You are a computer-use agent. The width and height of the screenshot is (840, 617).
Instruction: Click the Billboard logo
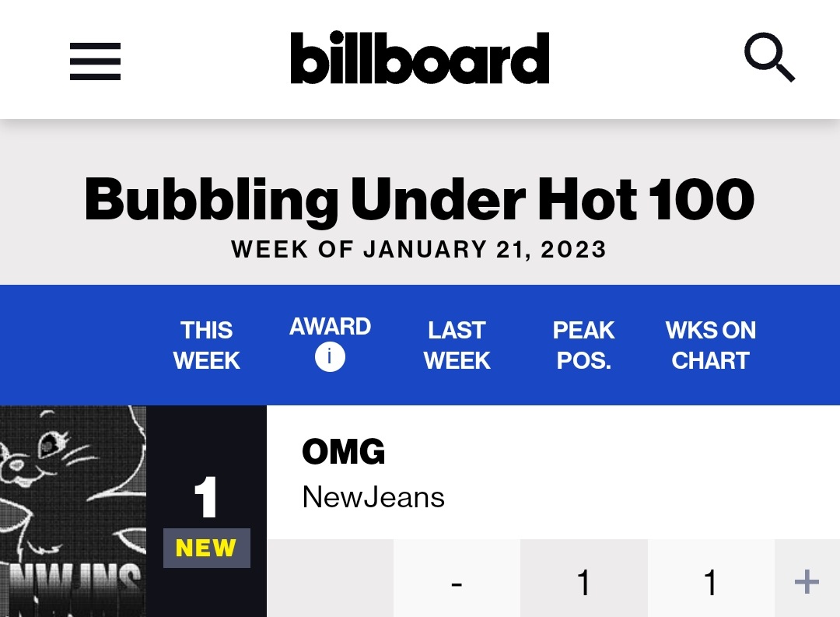(x=420, y=58)
